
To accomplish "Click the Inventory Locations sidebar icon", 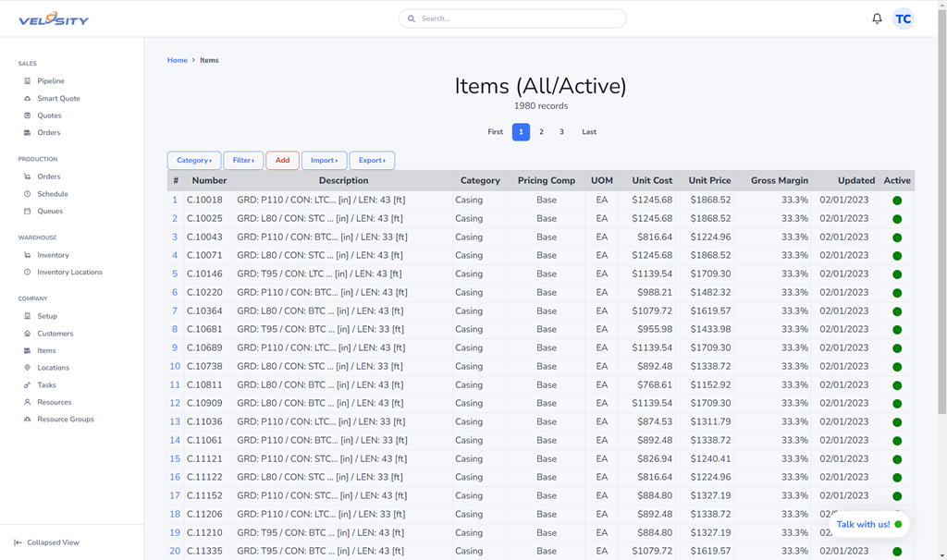I will pos(28,273).
